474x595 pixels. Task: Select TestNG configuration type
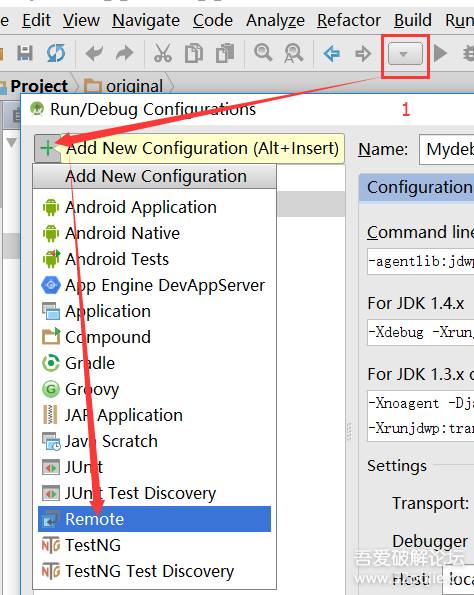pyautogui.click(x=154, y=545)
